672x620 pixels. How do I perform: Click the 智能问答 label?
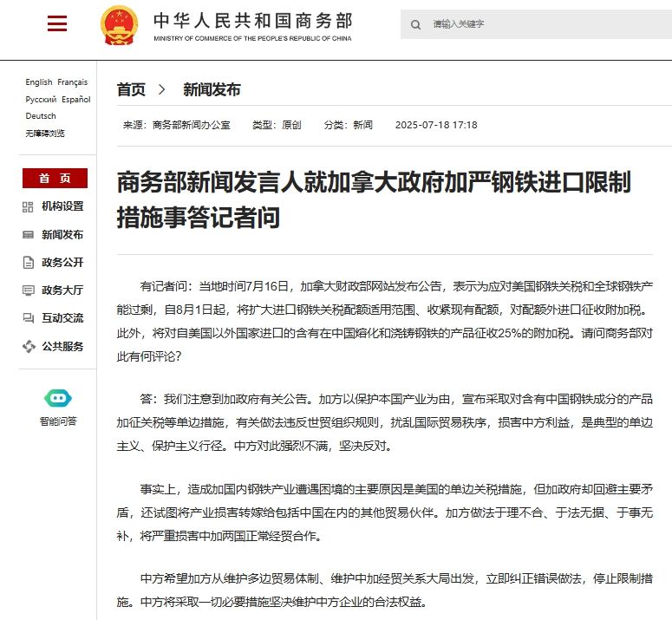pyautogui.click(x=58, y=421)
